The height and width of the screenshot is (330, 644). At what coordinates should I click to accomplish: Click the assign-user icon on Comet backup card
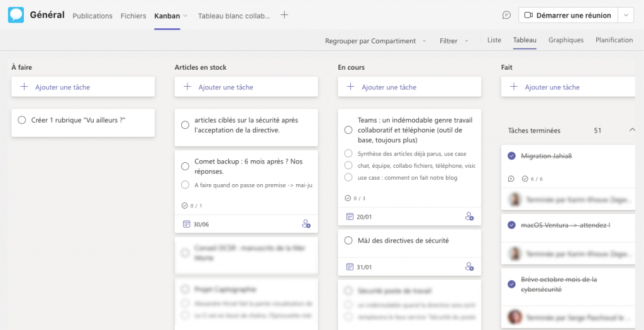point(306,224)
